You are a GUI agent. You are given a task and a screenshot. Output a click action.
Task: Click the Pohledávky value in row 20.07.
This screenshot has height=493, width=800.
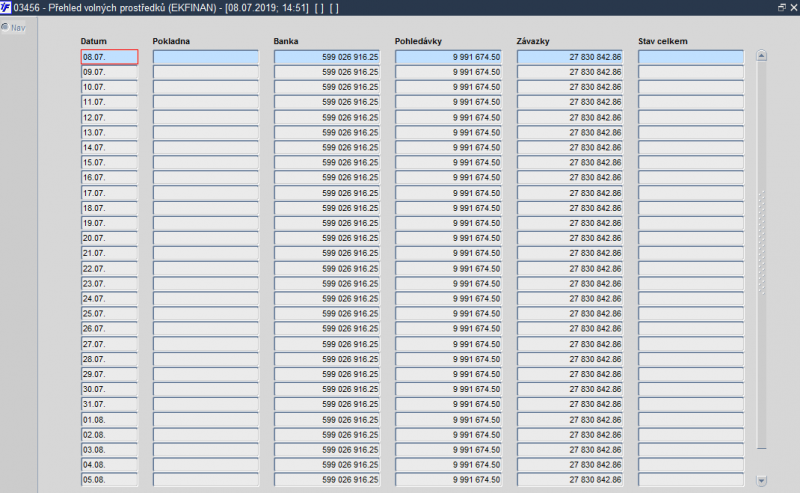click(448, 238)
